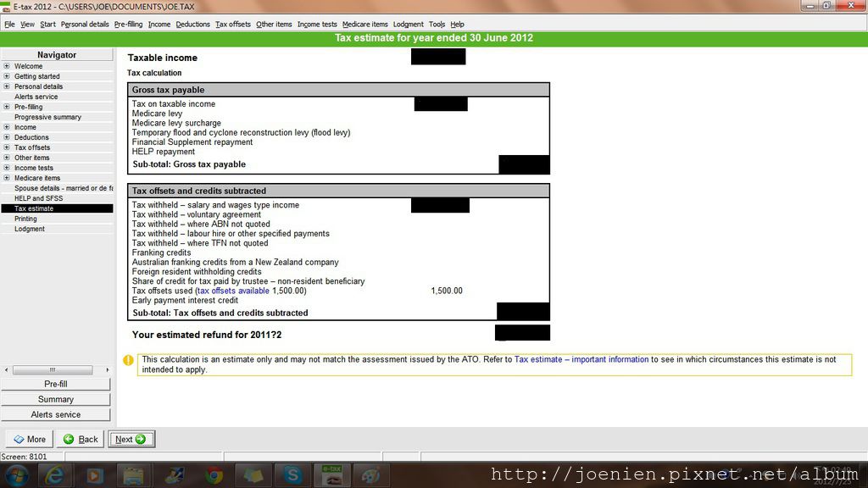Switch to e-tax app in taskbar

click(x=331, y=475)
